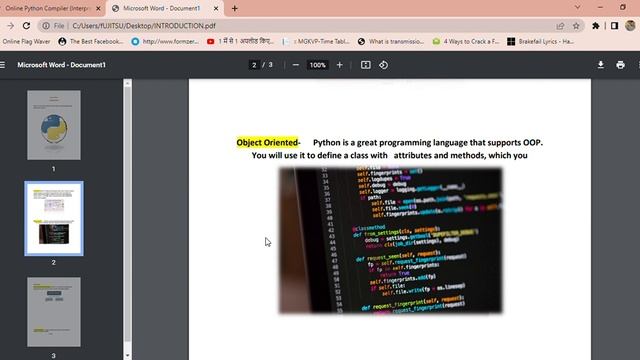Go forward in browser history

(x=11, y=26)
